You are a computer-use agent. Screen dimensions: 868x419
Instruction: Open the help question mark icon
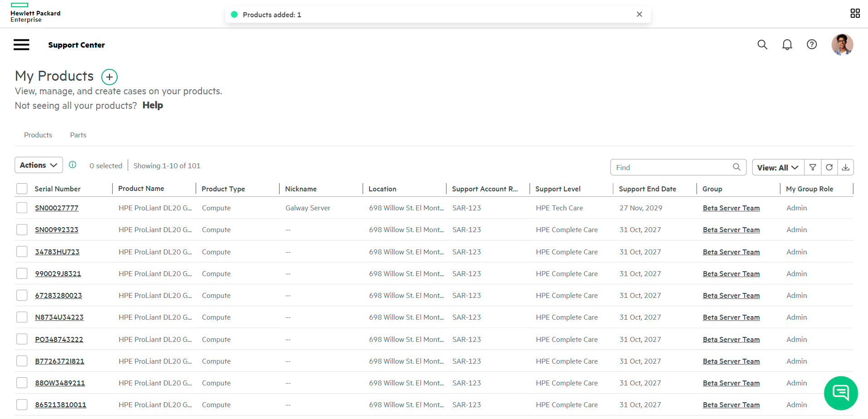[x=812, y=44]
